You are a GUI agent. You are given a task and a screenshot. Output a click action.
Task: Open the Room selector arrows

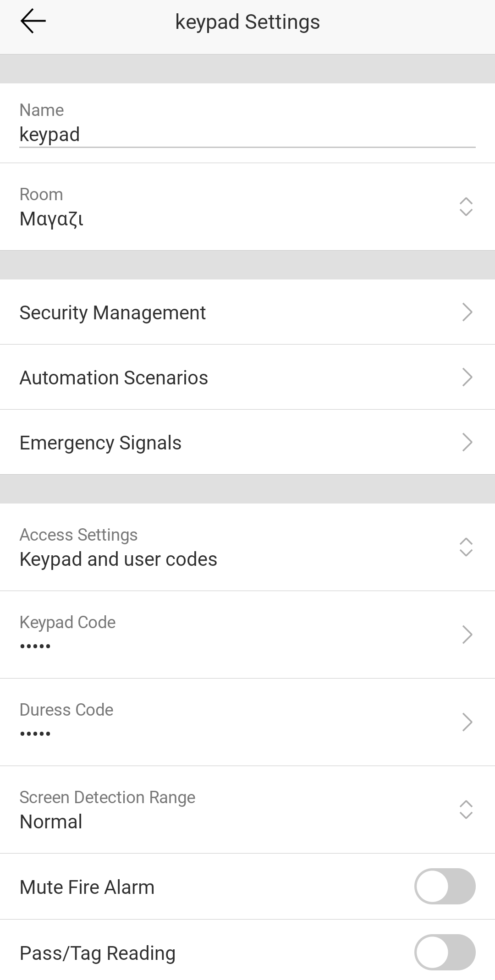[x=466, y=207]
